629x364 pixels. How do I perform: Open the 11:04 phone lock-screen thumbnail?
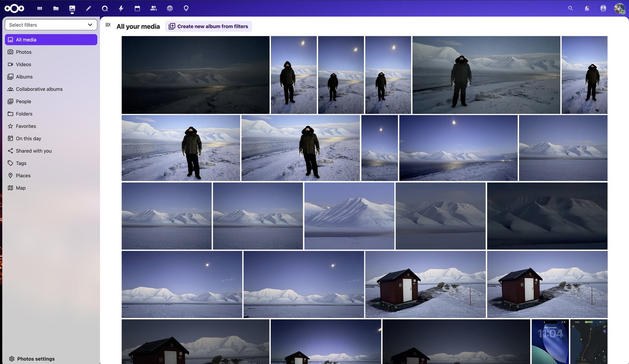point(550,342)
